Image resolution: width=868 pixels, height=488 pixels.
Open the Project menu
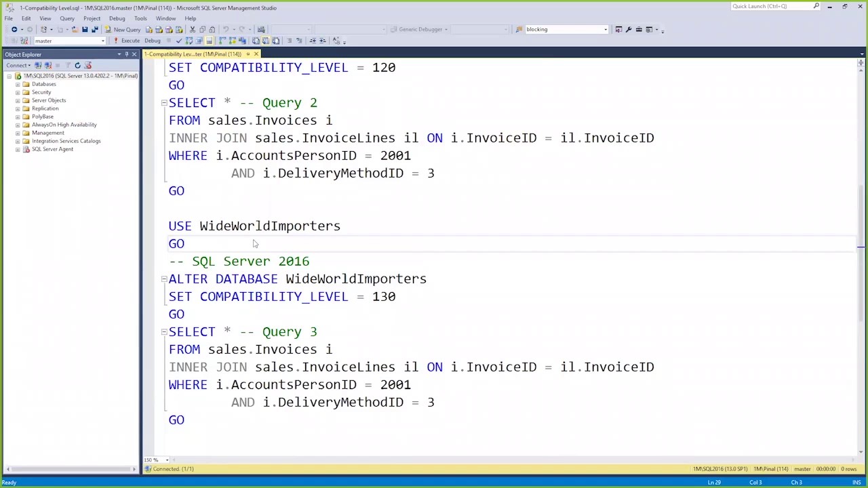tap(92, 18)
